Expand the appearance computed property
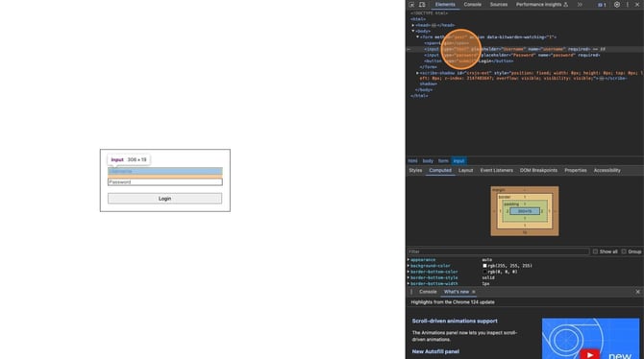This screenshot has height=359, width=644. pos(409,260)
